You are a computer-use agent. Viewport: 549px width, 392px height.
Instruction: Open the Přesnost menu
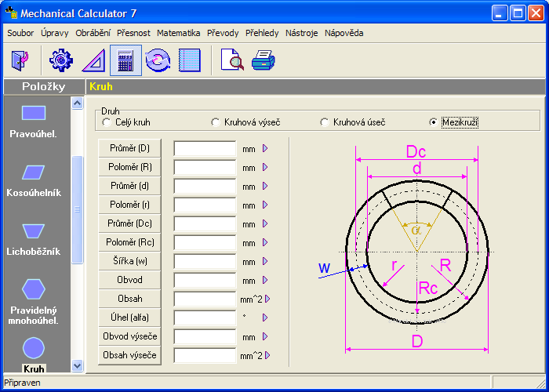pyautogui.click(x=133, y=33)
